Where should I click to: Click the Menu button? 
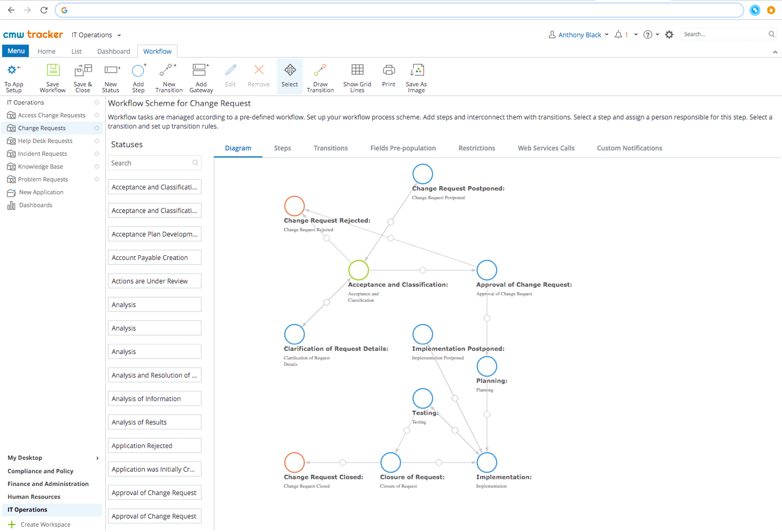[x=16, y=51]
